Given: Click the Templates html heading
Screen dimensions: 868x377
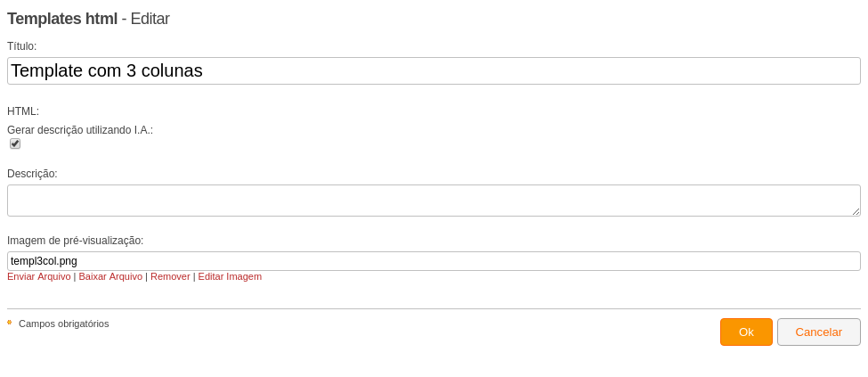Looking at the screenshot, I should (x=62, y=19).
